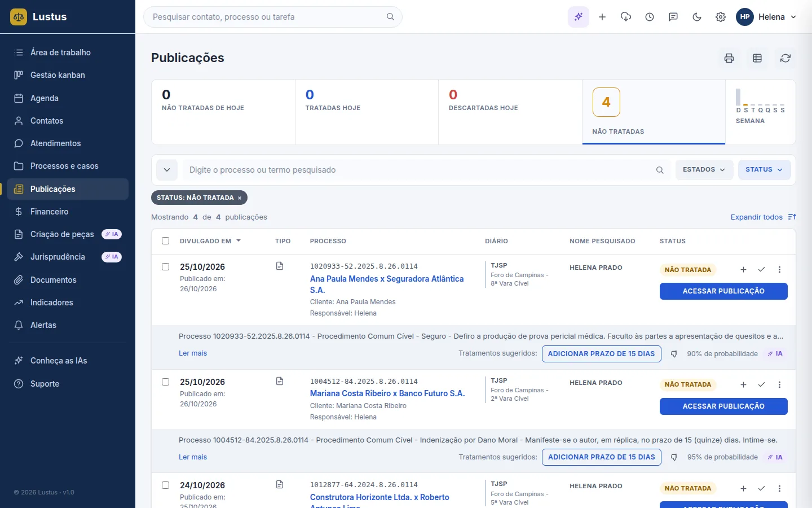Screen dimensions: 812x508
Task: Check the box for process 1004512-84.2025.8.26.0114
Action: (166, 382)
